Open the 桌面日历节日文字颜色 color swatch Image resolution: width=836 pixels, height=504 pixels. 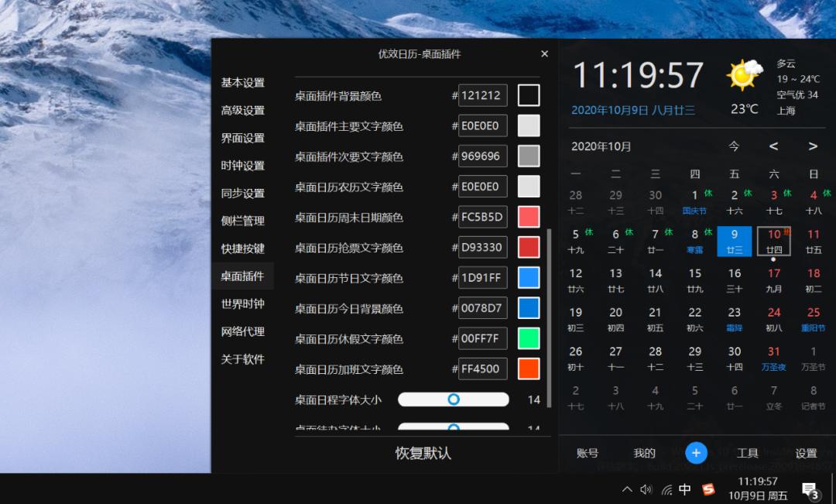pos(528,277)
